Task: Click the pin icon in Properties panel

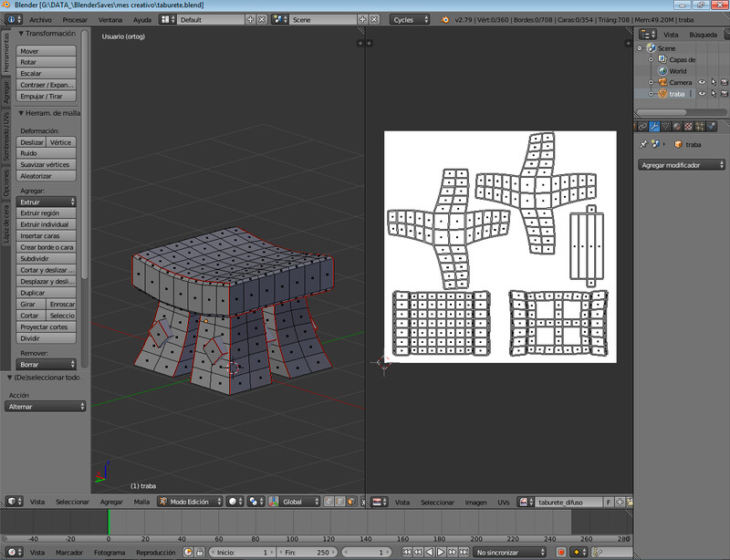Action: pos(643,144)
